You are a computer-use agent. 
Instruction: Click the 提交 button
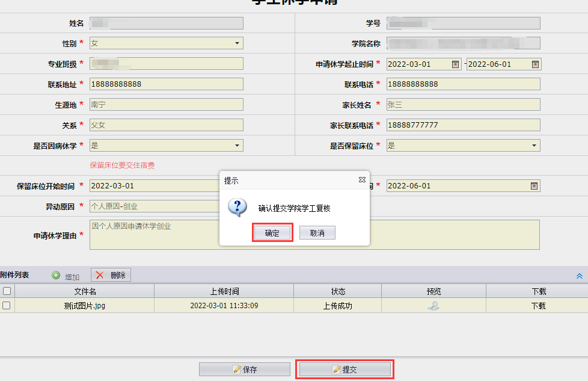click(345, 370)
